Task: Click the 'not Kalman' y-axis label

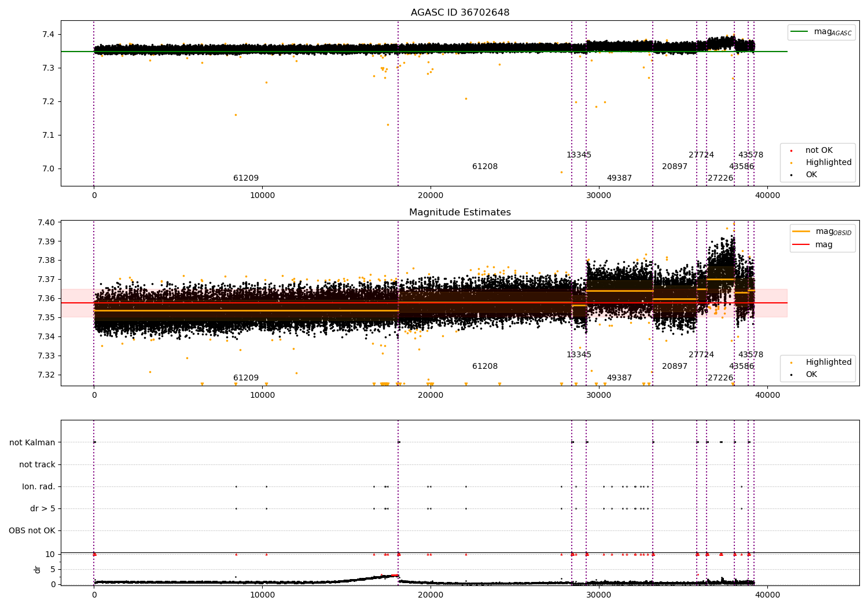Action: pos(32,442)
